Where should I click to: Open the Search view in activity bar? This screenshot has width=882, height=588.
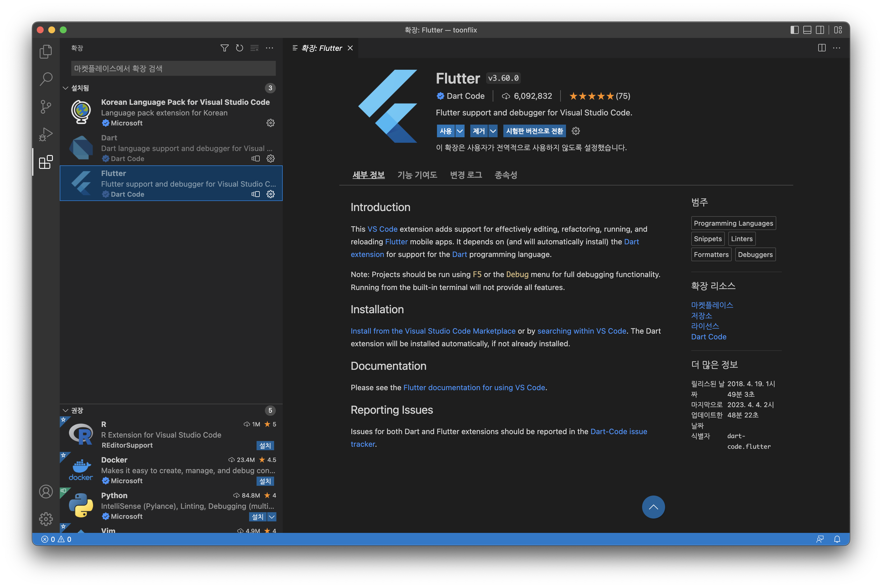click(46, 79)
